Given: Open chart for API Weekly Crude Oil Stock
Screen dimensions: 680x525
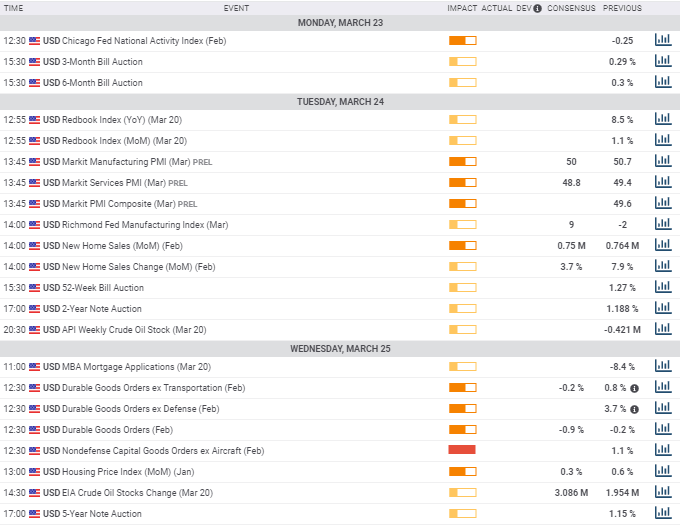Looking at the screenshot, I should [x=662, y=329].
